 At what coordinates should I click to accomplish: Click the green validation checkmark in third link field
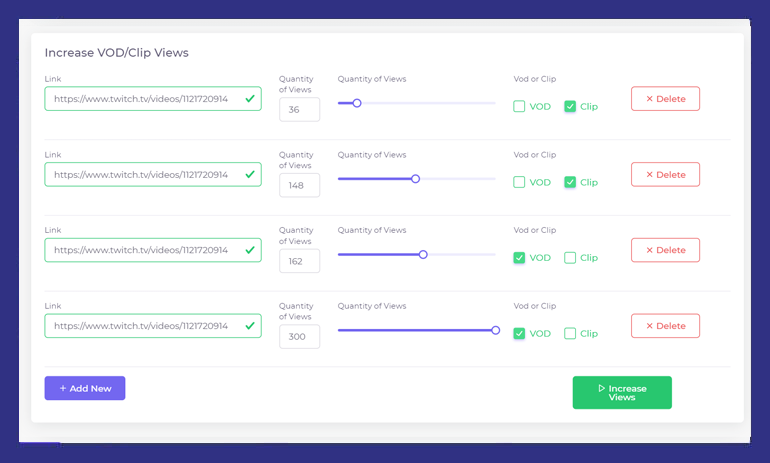pyautogui.click(x=250, y=250)
